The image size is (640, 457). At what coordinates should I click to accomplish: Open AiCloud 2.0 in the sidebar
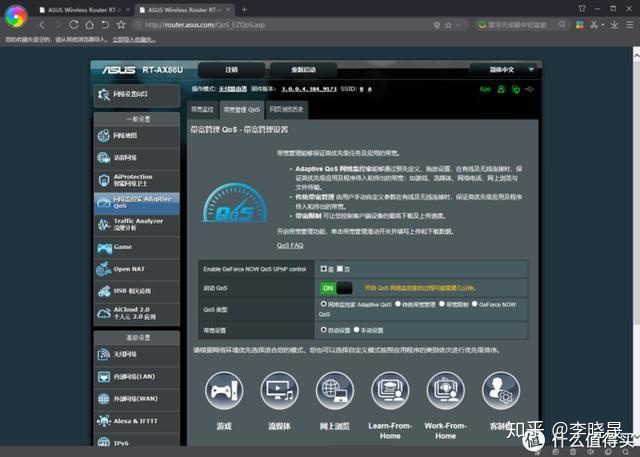[x=136, y=313]
